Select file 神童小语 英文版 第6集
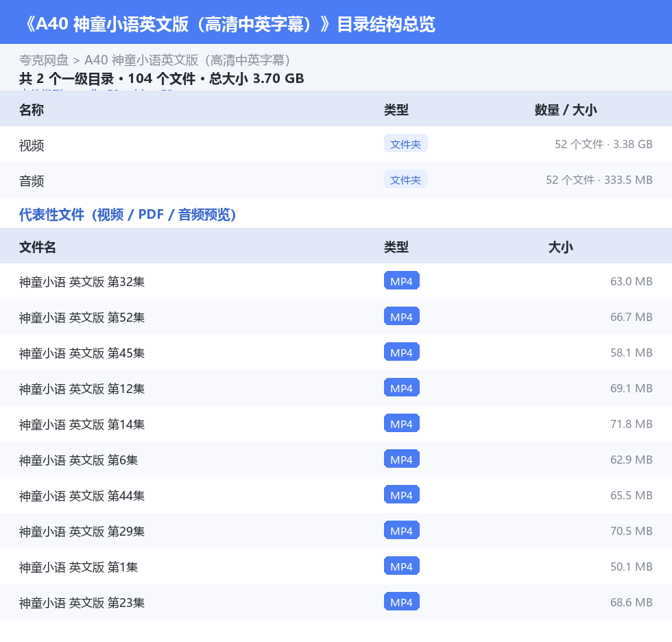The image size is (672, 642). [x=78, y=460]
